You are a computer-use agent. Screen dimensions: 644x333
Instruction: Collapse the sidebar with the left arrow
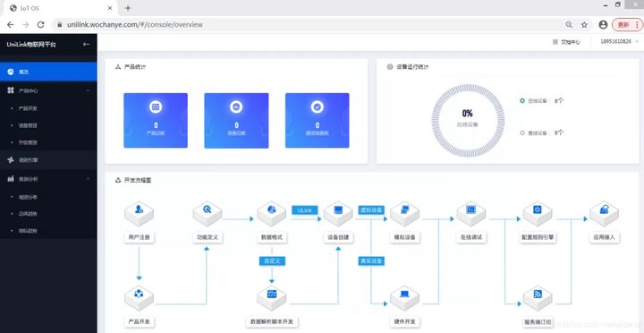coord(86,45)
